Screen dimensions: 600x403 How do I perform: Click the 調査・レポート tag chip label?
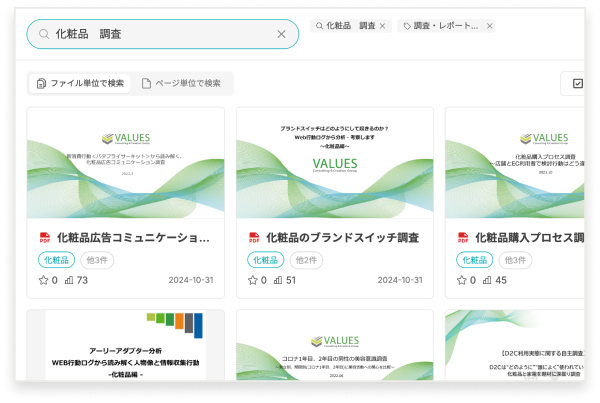click(446, 26)
